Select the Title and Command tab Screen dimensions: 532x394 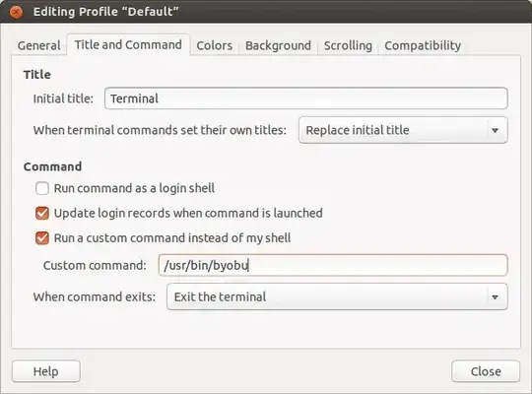click(x=128, y=44)
